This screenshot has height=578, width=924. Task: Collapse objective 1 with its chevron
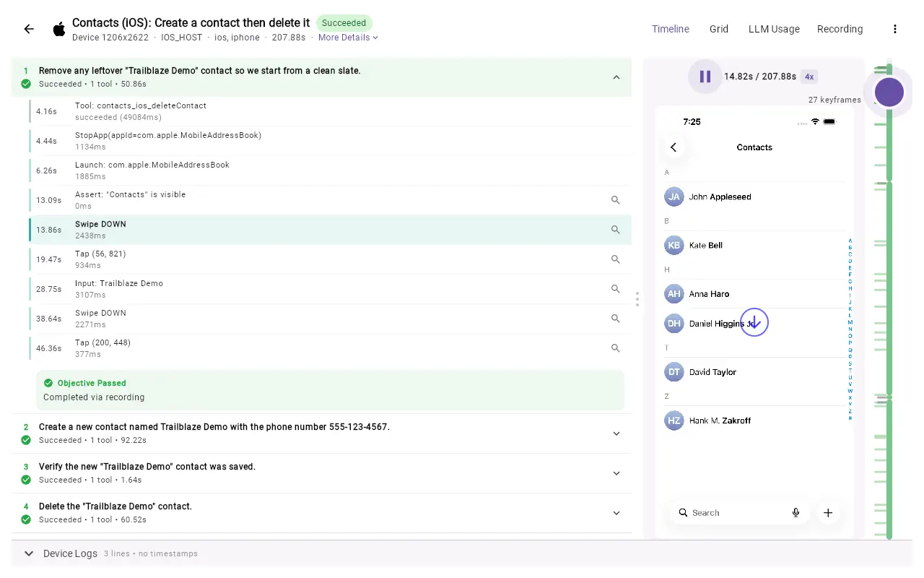(616, 77)
